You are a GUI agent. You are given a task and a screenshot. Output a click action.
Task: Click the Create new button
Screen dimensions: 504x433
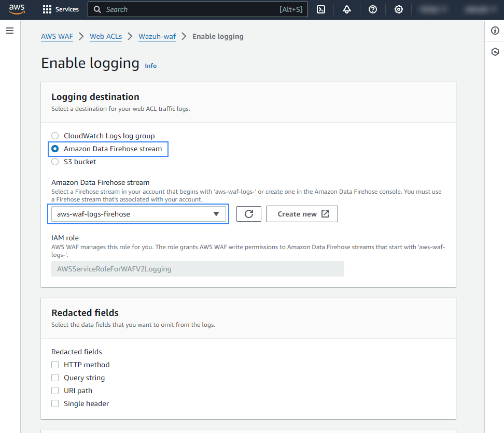pyautogui.click(x=302, y=214)
